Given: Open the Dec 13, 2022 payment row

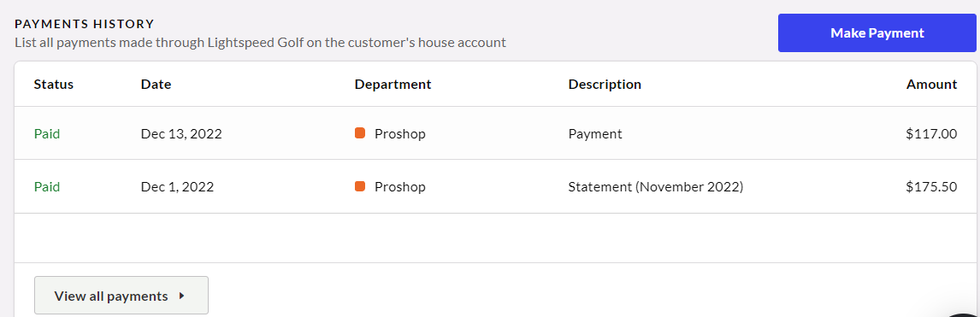Looking at the screenshot, I should [495, 133].
